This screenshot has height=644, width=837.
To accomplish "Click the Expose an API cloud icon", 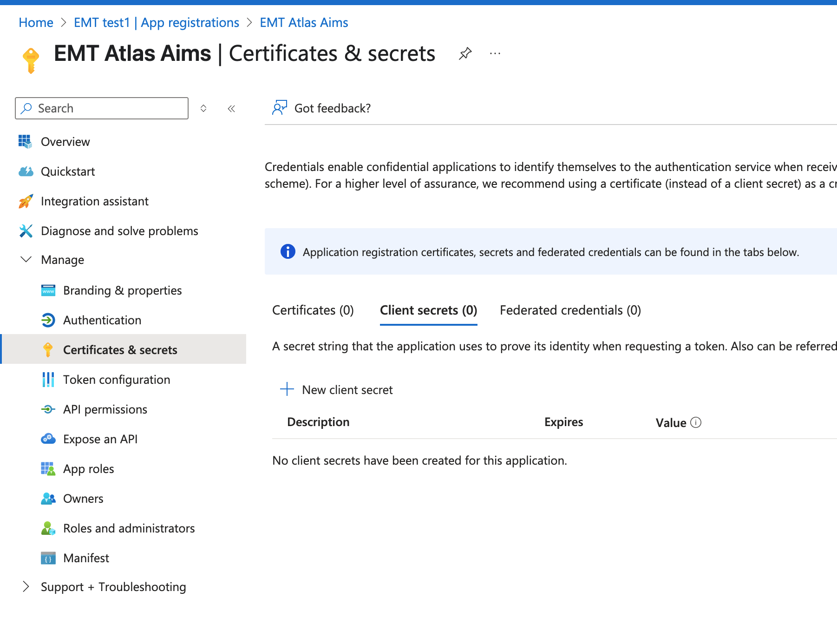I will coord(48,439).
